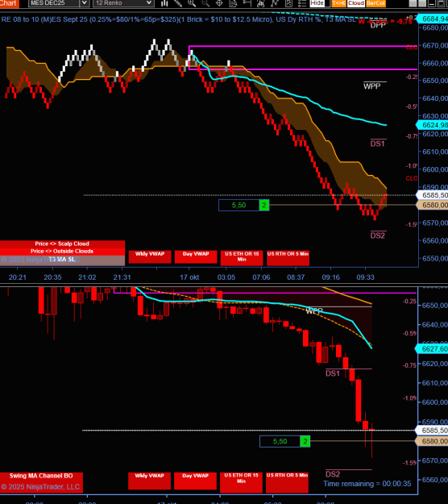Viewport: 448px width, 504px height.
Task: Open the chart style bars icon
Action: (x=164, y=3)
